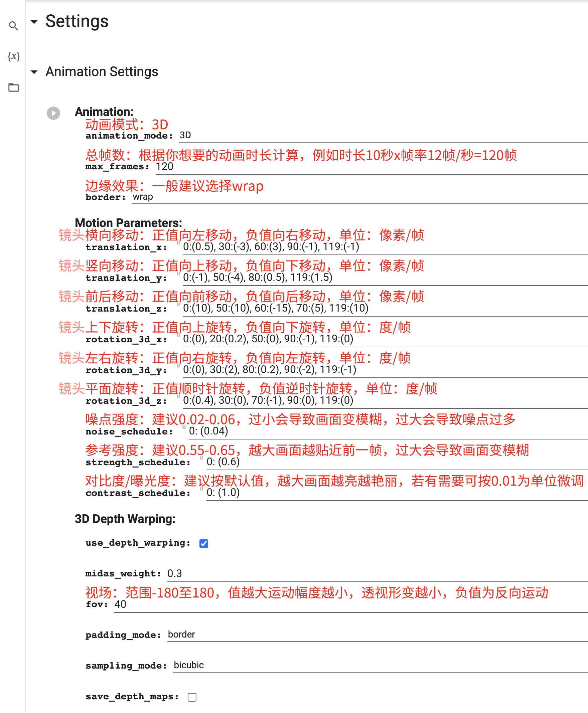Edit the fov field showing 40

pyautogui.click(x=351, y=605)
